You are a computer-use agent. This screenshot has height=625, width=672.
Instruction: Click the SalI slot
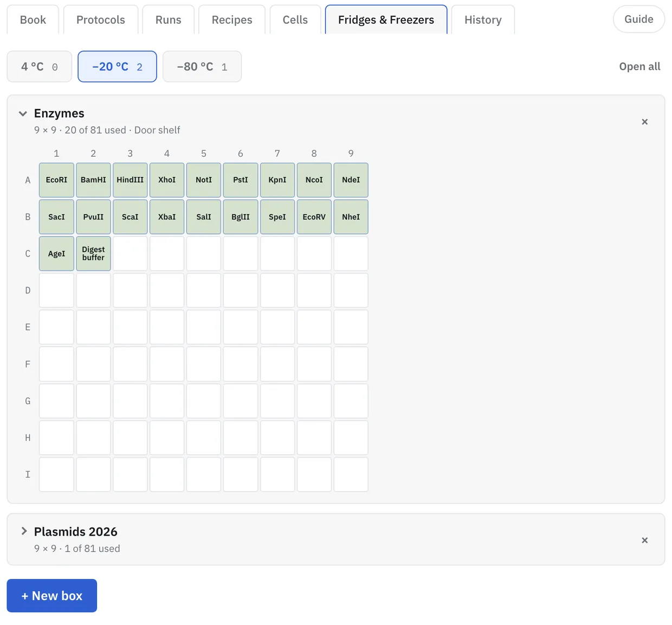click(204, 217)
